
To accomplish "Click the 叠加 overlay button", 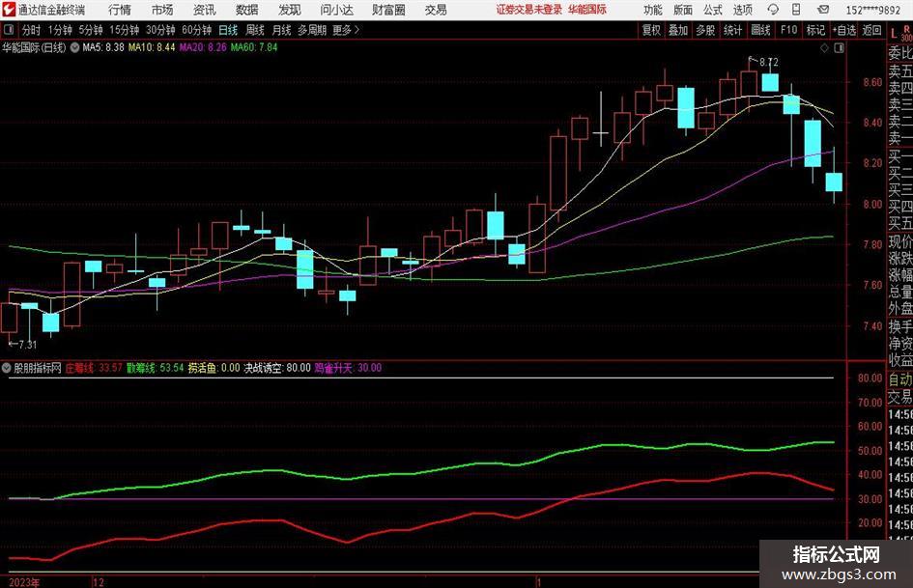I will (678, 30).
